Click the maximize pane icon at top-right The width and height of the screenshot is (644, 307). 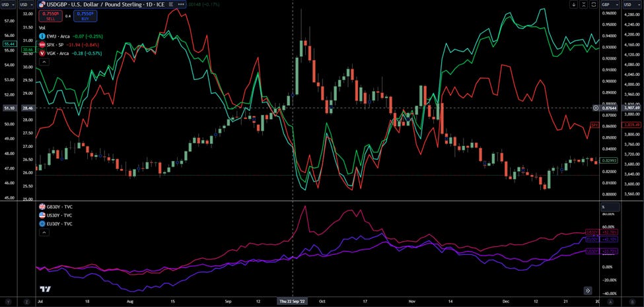pyautogui.click(x=593, y=5)
